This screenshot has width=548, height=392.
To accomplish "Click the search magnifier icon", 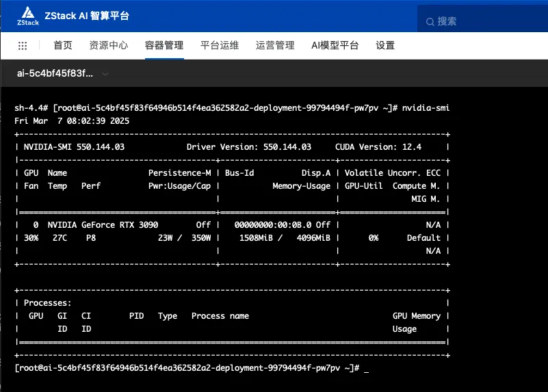I will 430,22.
